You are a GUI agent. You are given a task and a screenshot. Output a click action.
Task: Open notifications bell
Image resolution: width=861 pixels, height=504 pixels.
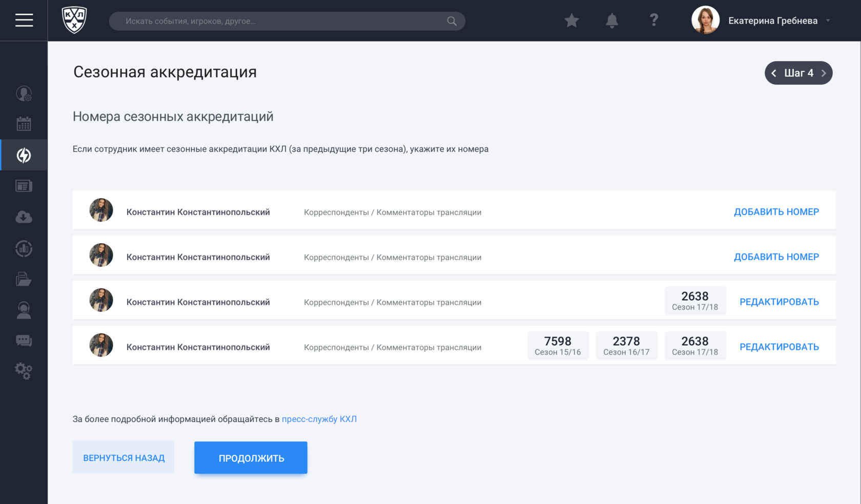[612, 20]
